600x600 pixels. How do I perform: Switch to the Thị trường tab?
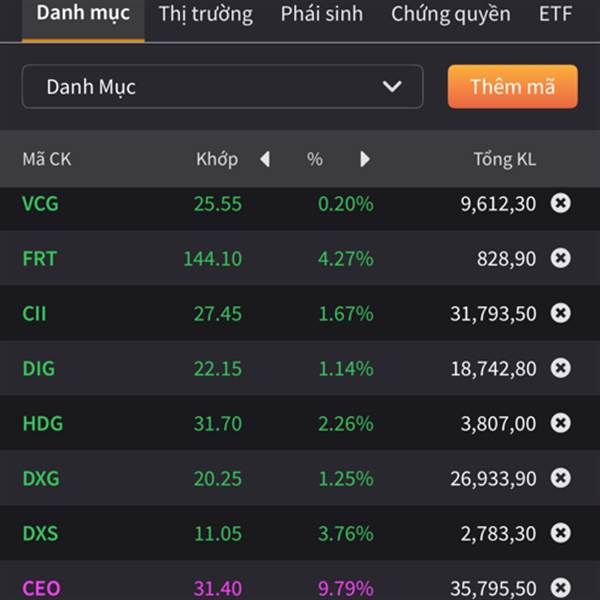pyautogui.click(x=205, y=14)
